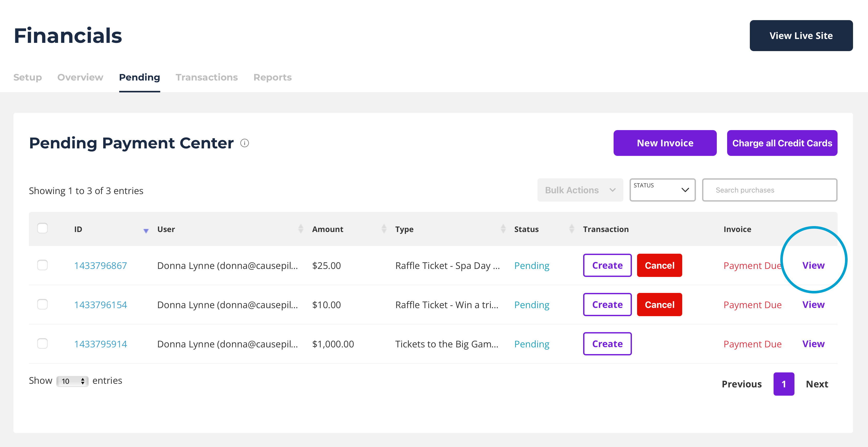Tick the select-all checkbox in table header
Viewport: 868px width, 447px height.
[x=43, y=228]
